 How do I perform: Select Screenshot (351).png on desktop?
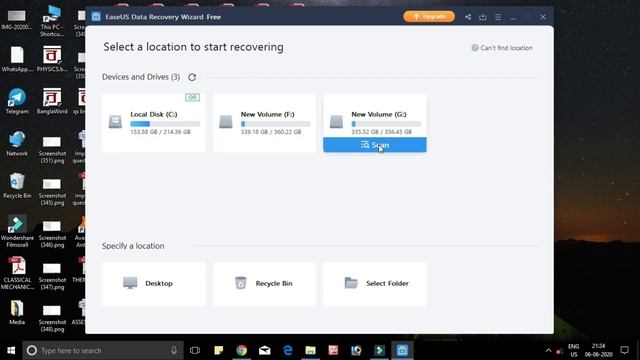point(52,150)
